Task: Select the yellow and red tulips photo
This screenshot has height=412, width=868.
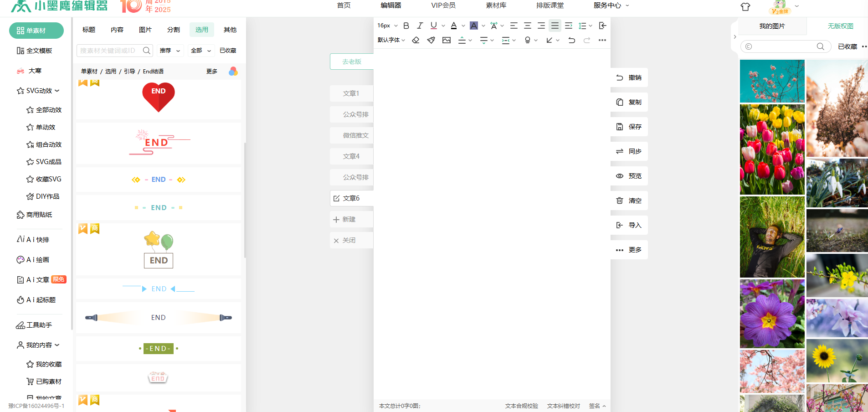Action: 772,149
